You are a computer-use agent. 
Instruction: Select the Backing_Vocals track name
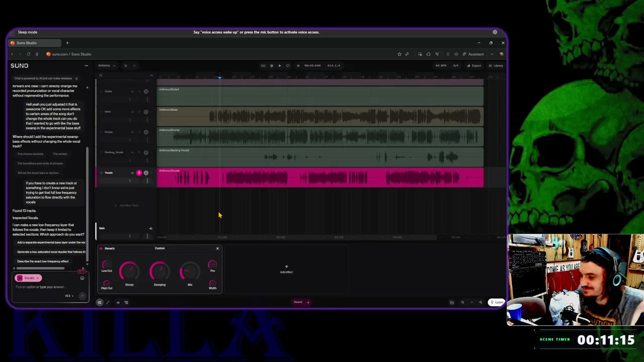click(x=114, y=152)
